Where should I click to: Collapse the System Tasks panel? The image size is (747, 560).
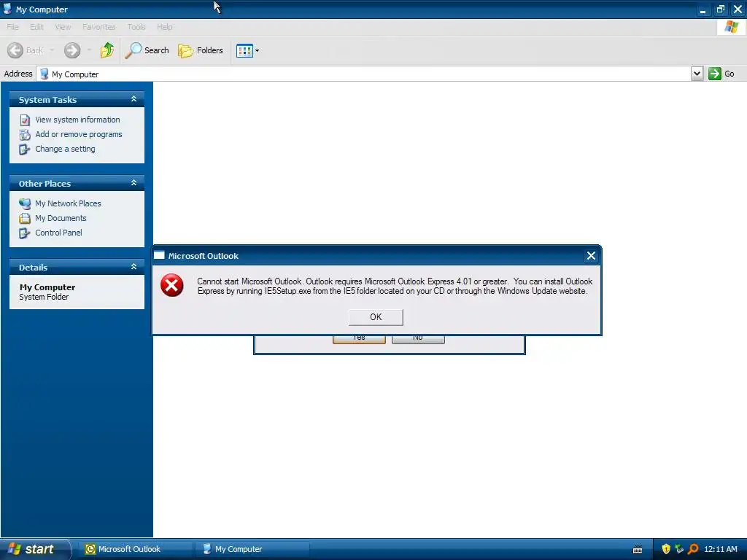[134, 99]
